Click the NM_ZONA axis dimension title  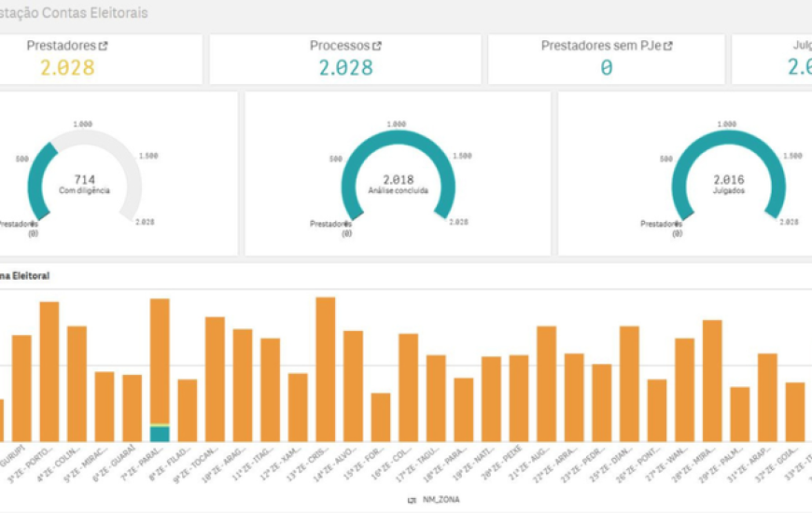click(441, 500)
